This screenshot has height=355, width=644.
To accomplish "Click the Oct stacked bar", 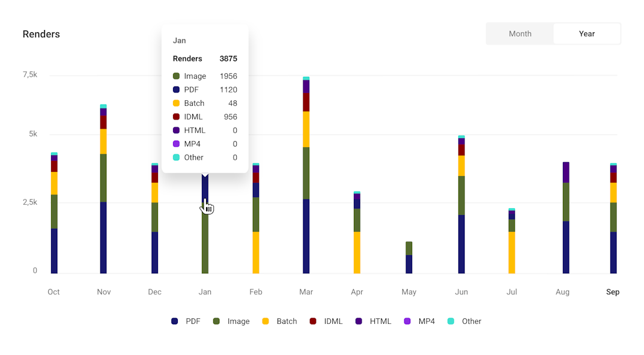I will pyautogui.click(x=54, y=213).
